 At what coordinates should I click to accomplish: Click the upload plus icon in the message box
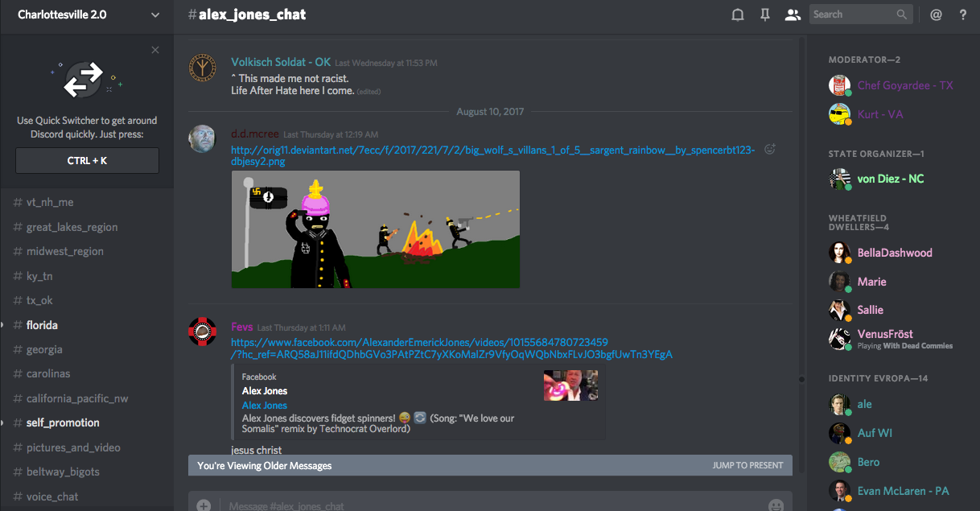tap(204, 505)
